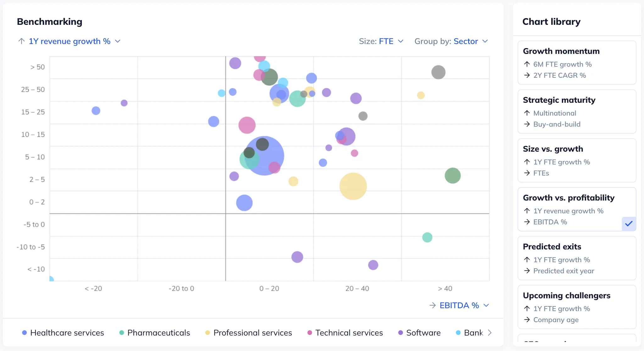Image resolution: width=644 pixels, height=351 pixels.
Task: Click the 'Predicted exit year' text
Action: click(x=564, y=271)
